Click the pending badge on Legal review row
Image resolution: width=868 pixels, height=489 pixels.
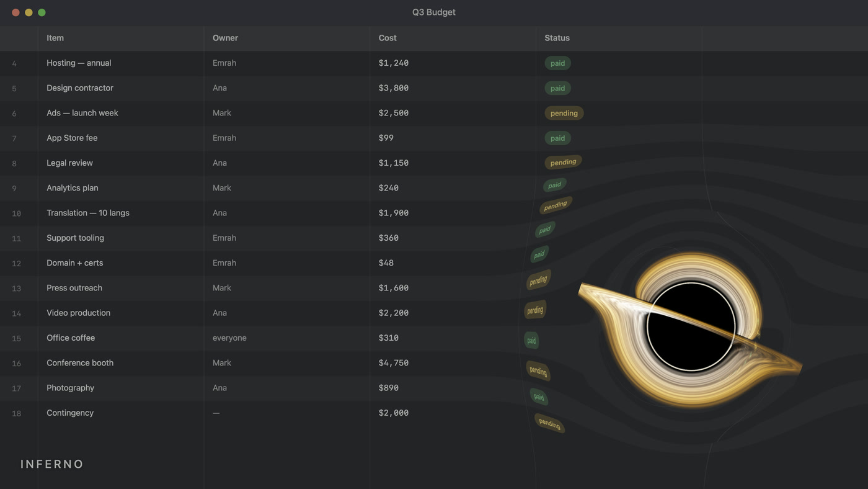coord(563,163)
